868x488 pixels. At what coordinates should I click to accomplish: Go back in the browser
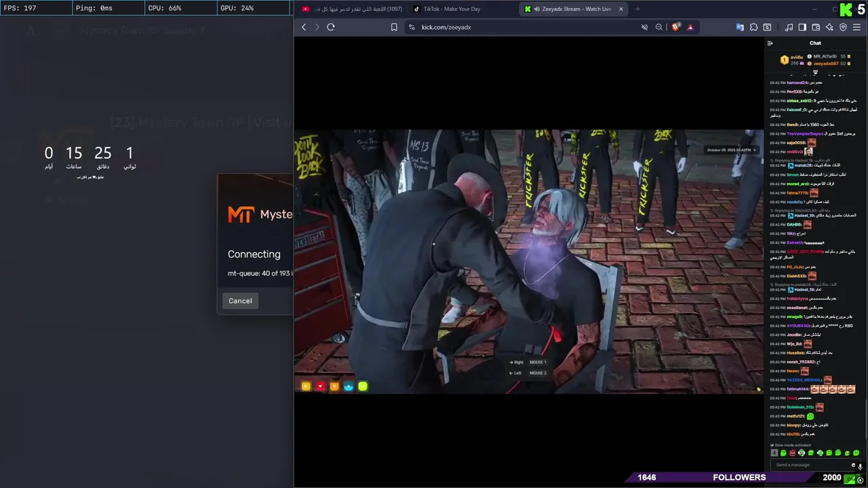(x=304, y=27)
